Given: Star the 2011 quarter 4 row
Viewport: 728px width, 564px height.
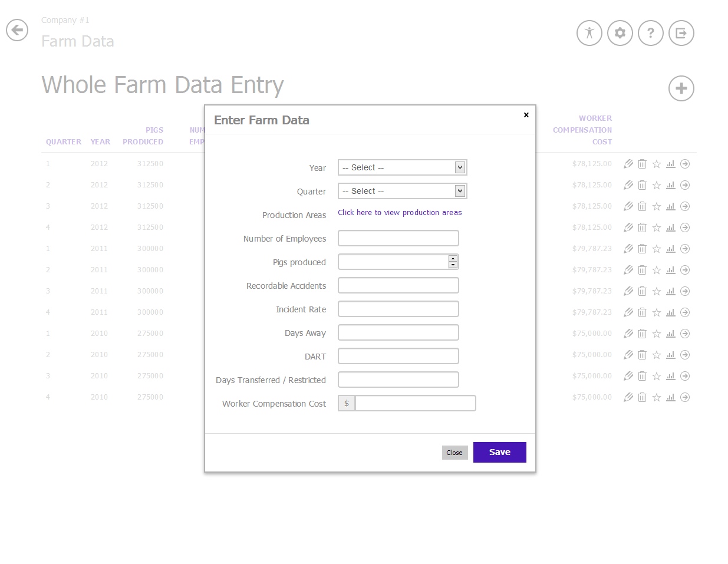Looking at the screenshot, I should click(x=657, y=312).
